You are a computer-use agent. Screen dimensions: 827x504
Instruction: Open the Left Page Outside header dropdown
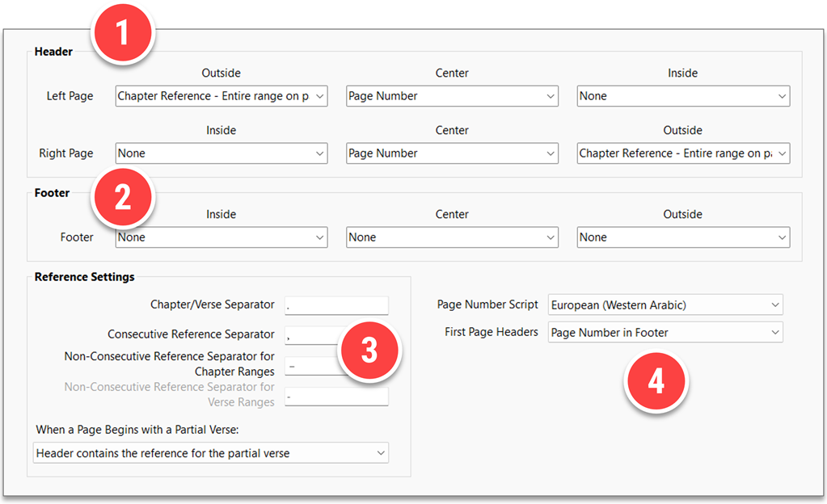(222, 96)
